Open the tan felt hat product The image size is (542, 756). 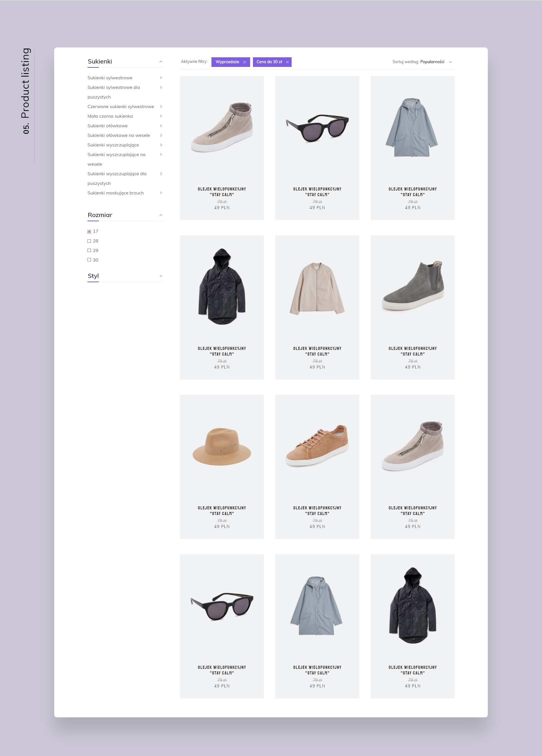pos(222,447)
